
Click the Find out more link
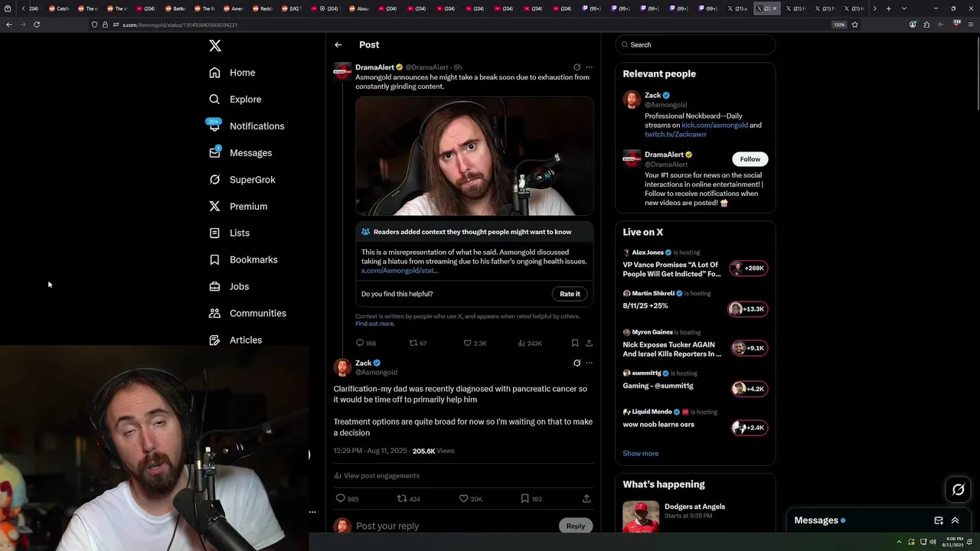pyautogui.click(x=374, y=324)
